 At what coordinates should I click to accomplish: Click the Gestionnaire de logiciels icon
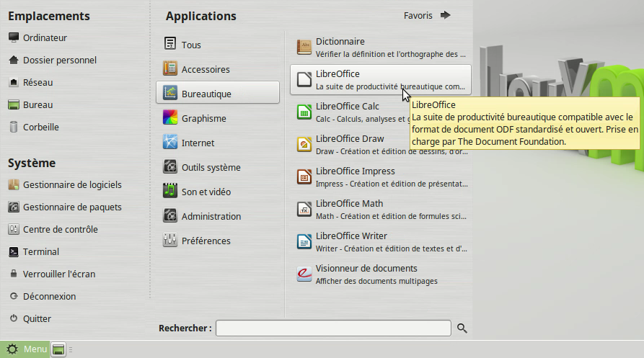(14, 185)
